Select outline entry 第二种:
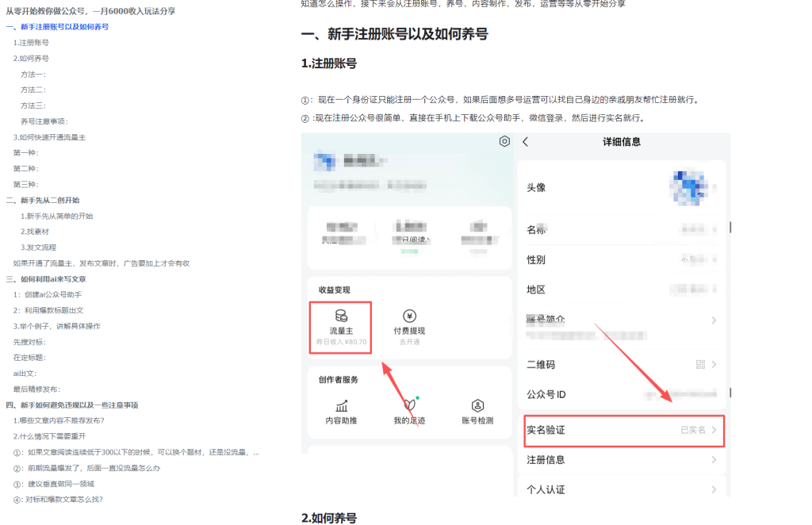 [x=26, y=169]
